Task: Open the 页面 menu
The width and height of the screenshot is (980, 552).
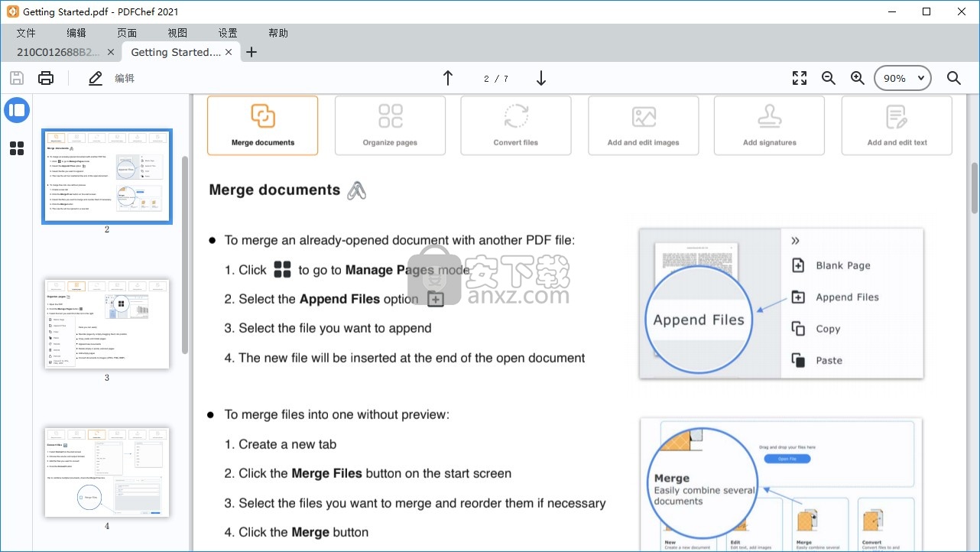Action: click(127, 33)
